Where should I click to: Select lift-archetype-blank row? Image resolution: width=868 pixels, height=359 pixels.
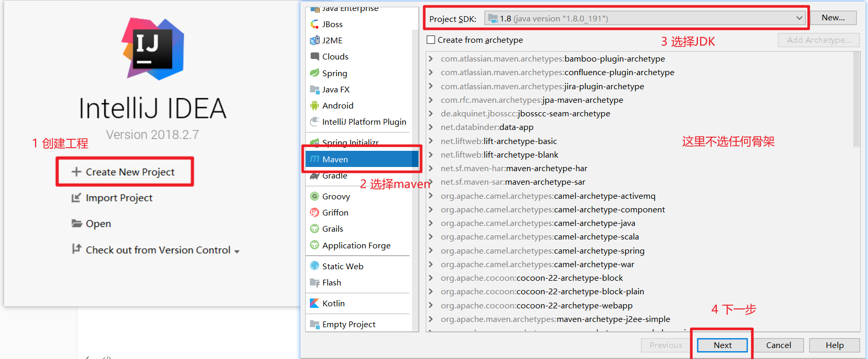(x=640, y=154)
